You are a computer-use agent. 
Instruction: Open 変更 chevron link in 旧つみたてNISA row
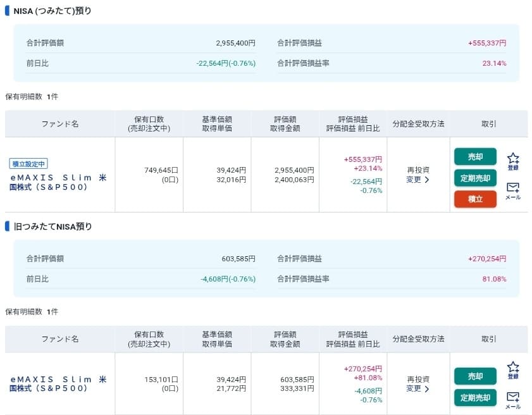[418, 388]
